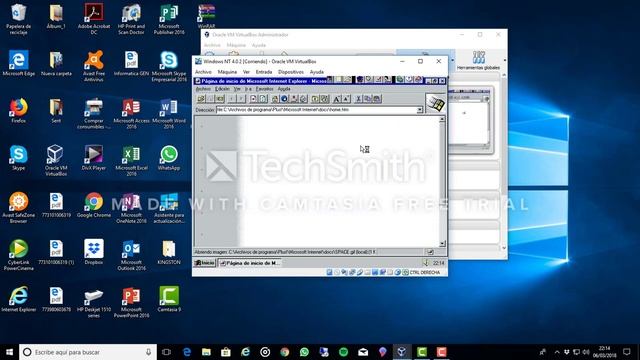Open Internet Explorer's Favoritos menu inside the VM
The width and height of the screenshot is (640, 360).
tap(264, 89)
